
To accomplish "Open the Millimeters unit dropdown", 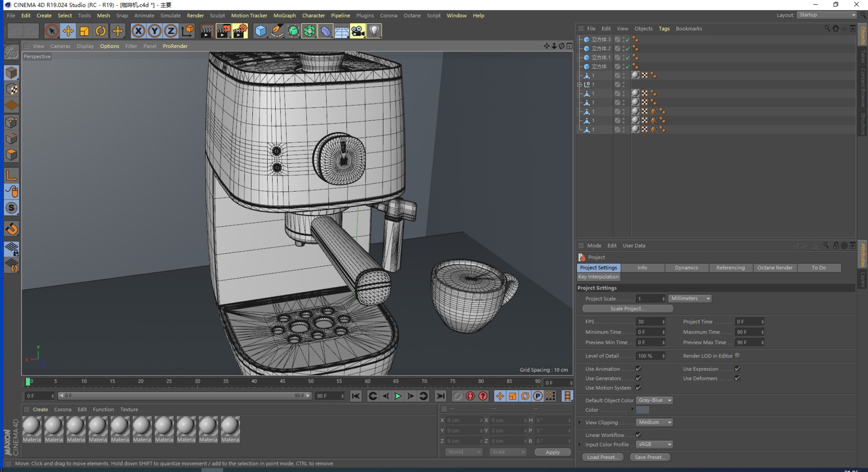I will pyautogui.click(x=690, y=298).
